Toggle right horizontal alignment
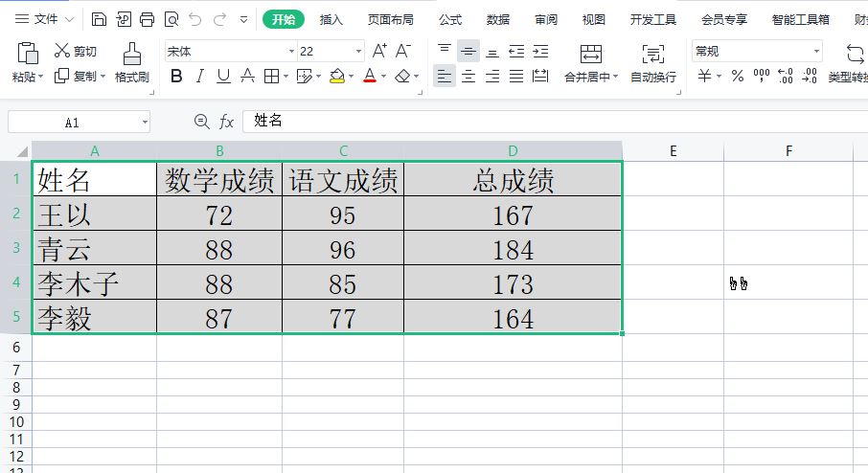 coord(492,76)
